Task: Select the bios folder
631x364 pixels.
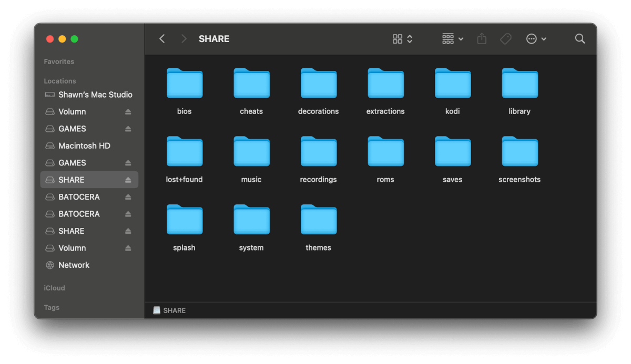Action: pos(185,84)
